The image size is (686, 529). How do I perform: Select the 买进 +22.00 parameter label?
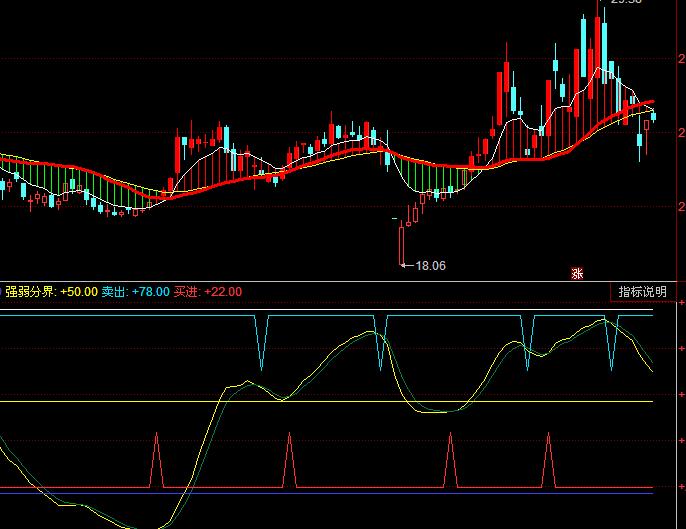[207, 292]
